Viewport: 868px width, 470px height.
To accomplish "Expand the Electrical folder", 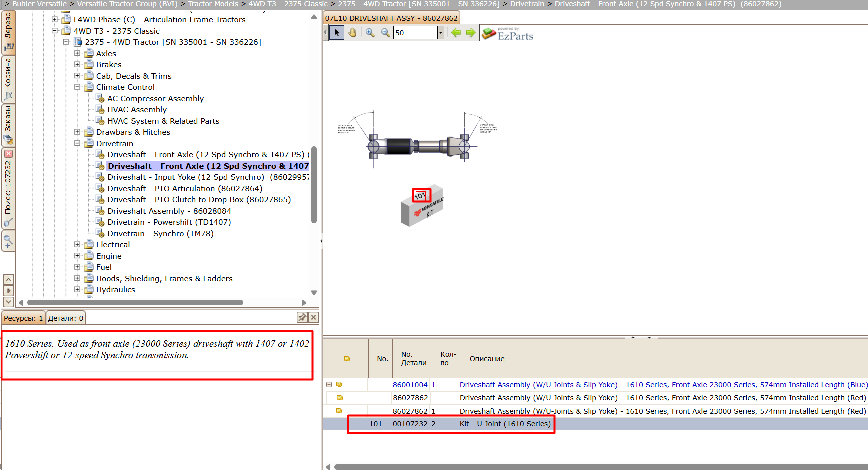I will (x=77, y=244).
